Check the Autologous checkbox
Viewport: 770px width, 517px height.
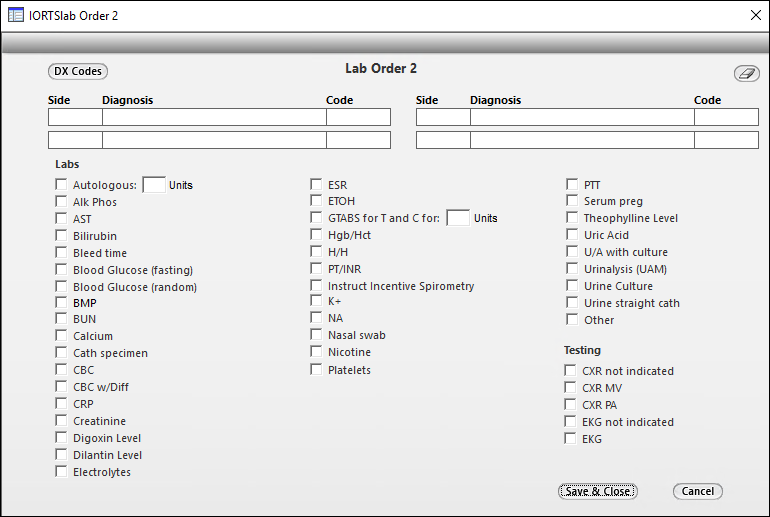point(61,185)
